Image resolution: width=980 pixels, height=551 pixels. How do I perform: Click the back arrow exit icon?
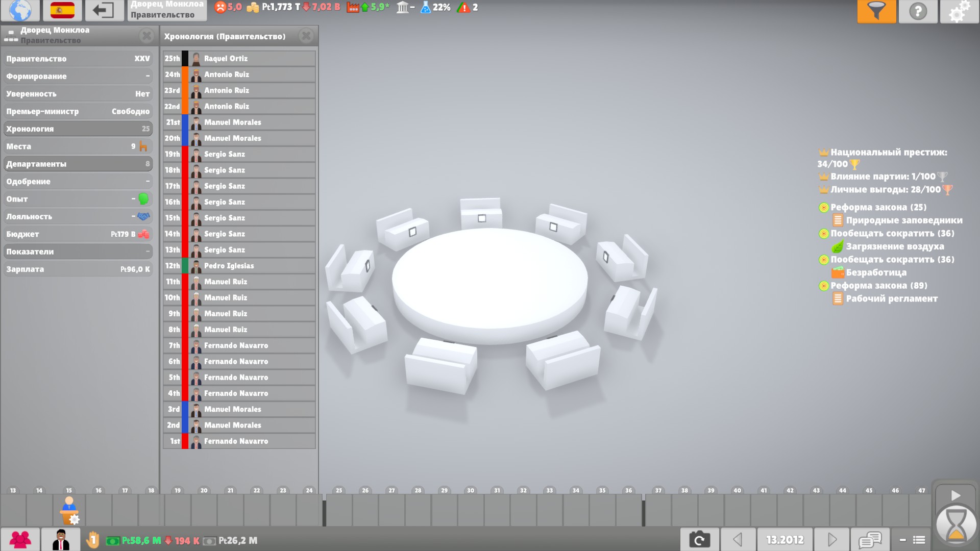pyautogui.click(x=104, y=10)
